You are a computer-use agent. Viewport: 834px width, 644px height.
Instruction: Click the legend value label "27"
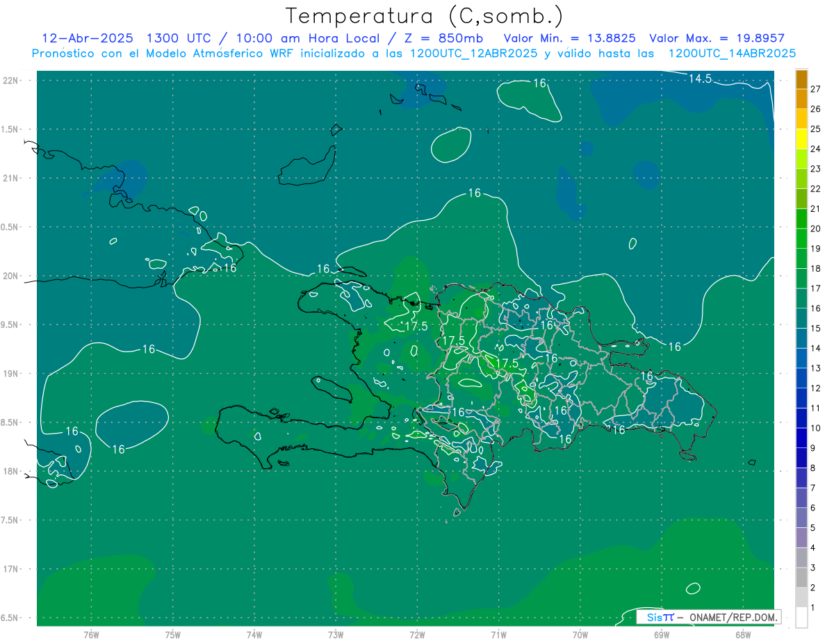(816, 89)
